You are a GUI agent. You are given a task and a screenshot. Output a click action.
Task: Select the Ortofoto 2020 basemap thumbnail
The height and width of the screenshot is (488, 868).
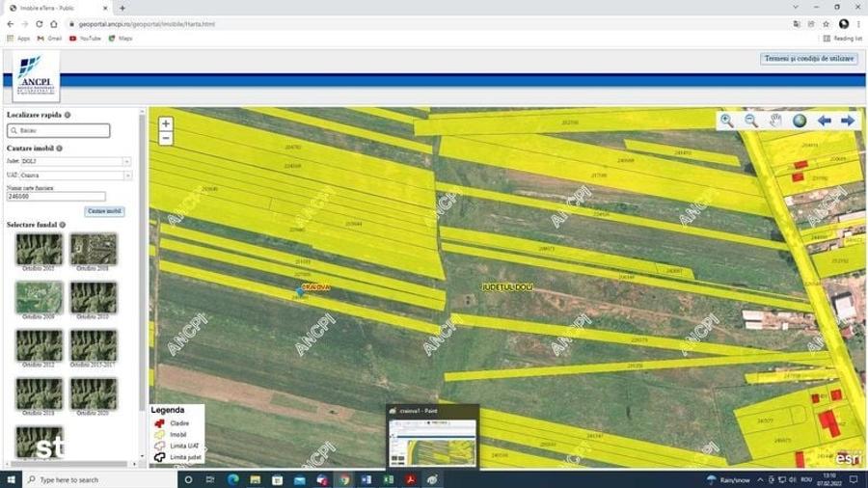point(93,393)
